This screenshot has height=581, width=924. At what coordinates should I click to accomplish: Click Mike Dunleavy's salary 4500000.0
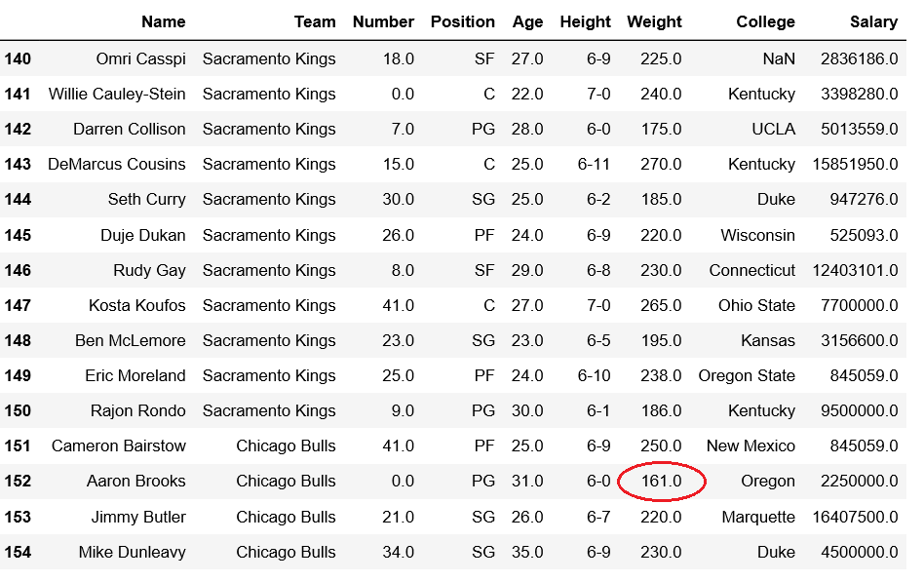coord(860,552)
